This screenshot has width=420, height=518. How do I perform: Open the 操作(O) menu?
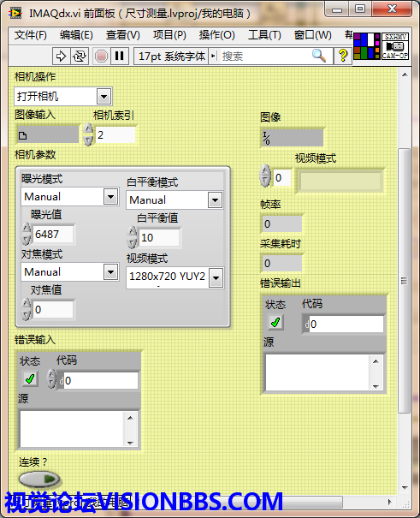(x=216, y=35)
